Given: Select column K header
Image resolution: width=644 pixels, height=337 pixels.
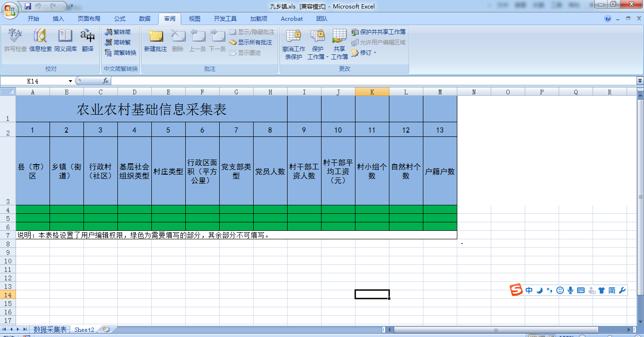Looking at the screenshot, I should click(372, 92).
